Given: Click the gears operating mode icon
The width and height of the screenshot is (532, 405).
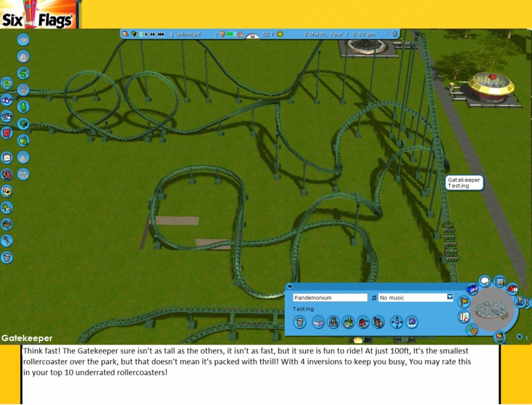Looking at the screenshot, I should 471,330.
